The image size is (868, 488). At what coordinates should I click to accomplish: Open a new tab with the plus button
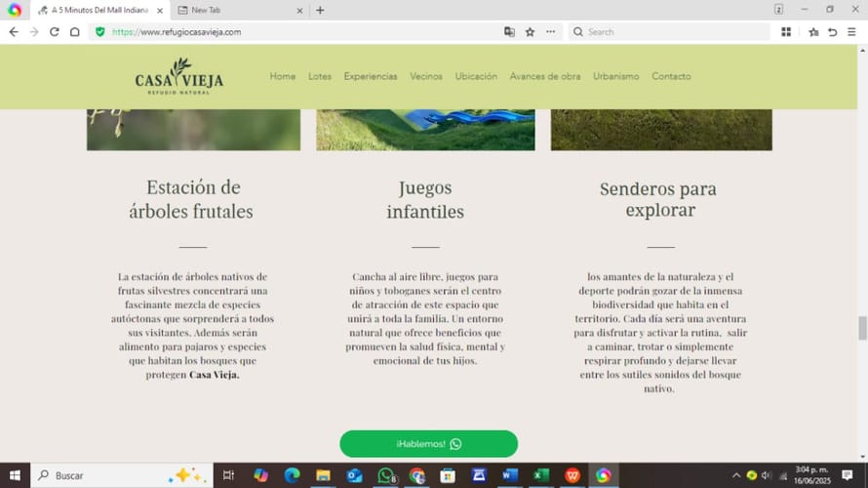[x=320, y=10]
